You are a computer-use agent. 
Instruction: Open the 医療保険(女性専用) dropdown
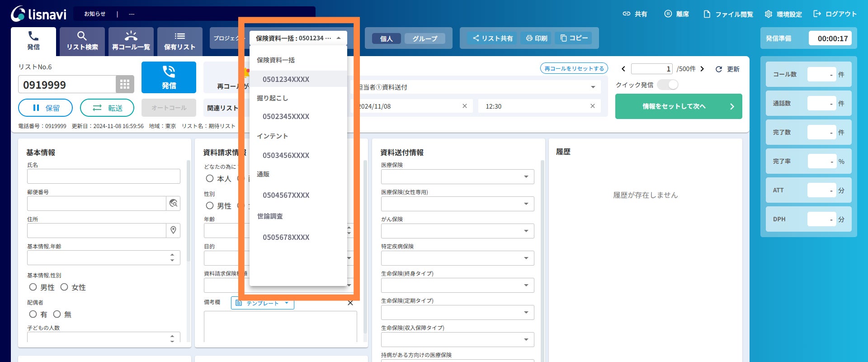coord(458,204)
